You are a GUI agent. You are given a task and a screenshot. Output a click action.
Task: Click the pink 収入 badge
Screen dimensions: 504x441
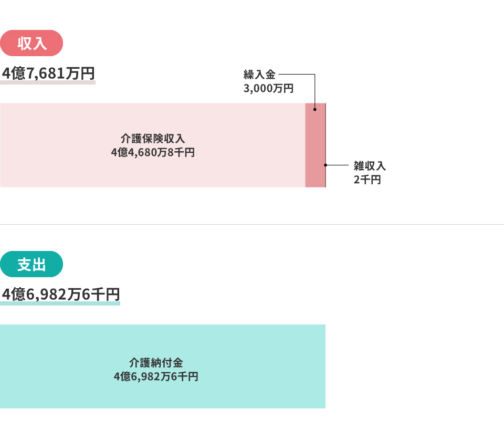31,43
